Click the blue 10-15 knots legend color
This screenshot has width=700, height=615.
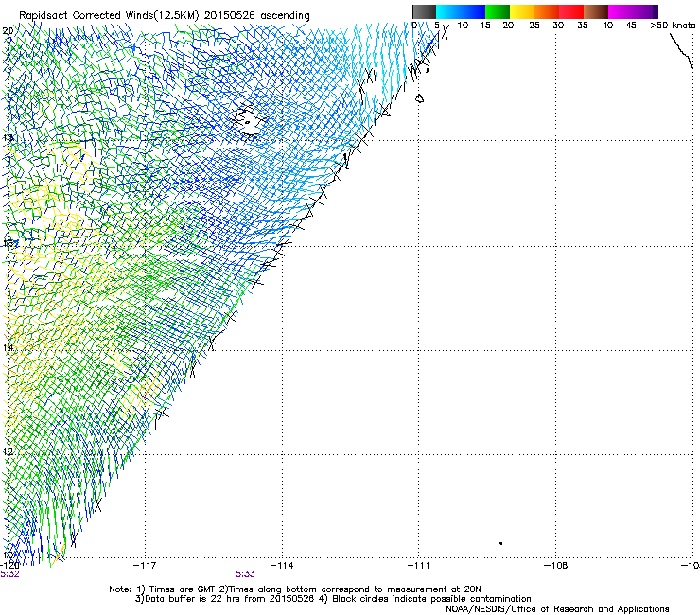(473, 11)
